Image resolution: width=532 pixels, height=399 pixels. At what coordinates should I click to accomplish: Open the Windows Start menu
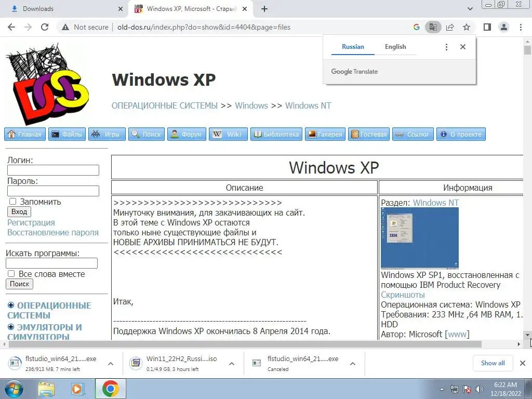coord(14,389)
